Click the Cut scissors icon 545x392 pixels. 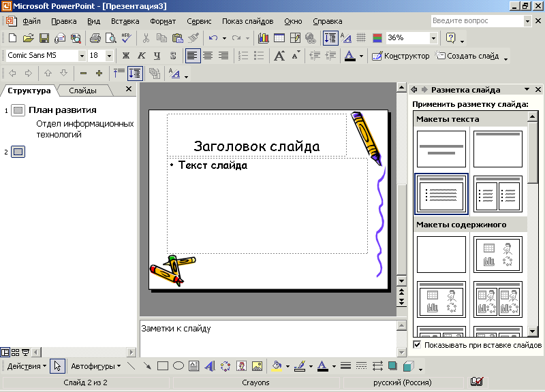[146, 38]
